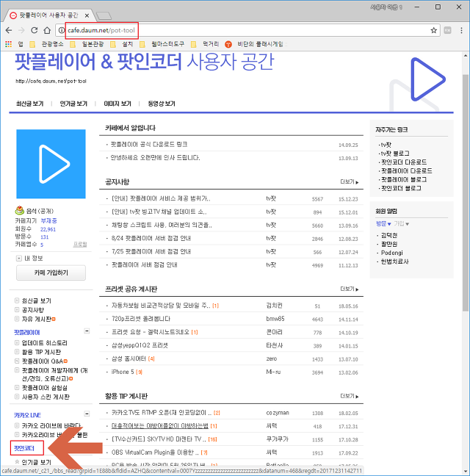Image resolution: width=470 pixels, height=476 pixels.
Task: Open post OBS VirtualCam Plugin을 이용한
Action: pos(155,452)
